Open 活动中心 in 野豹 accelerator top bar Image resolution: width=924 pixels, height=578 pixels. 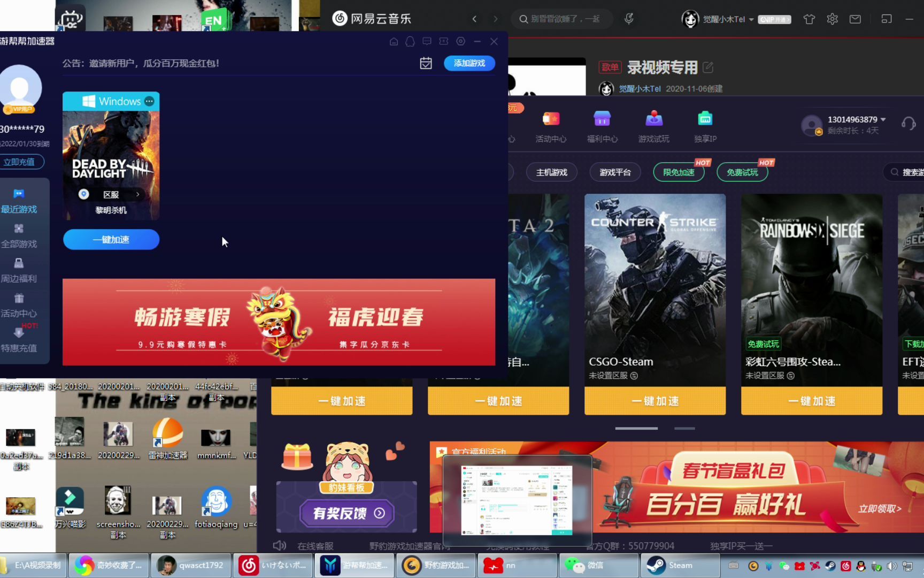click(x=551, y=127)
